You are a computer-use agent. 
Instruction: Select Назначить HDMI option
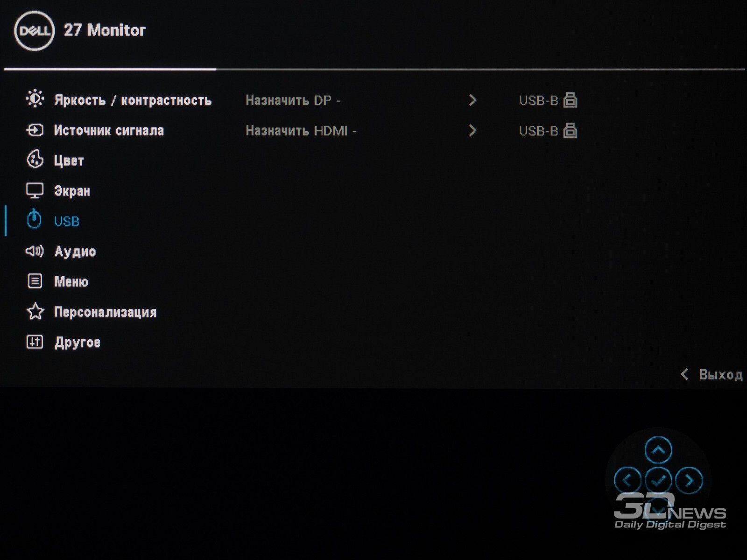point(301,131)
